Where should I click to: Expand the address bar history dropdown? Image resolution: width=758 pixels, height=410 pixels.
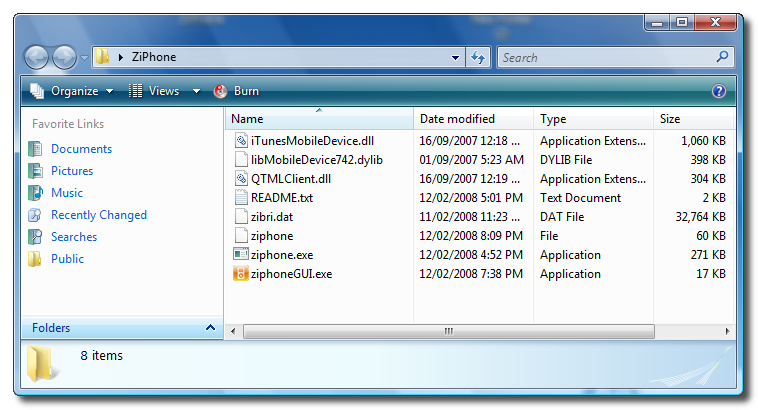coord(455,58)
